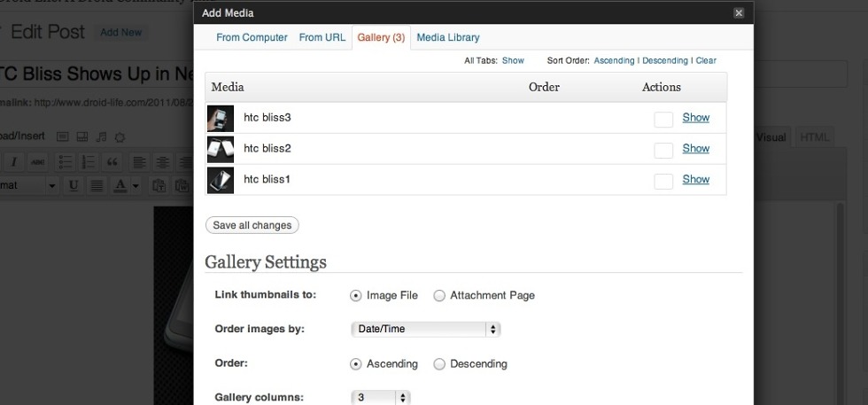This screenshot has width=868, height=405.
Task: Click the Save all changes button
Action: 252,225
